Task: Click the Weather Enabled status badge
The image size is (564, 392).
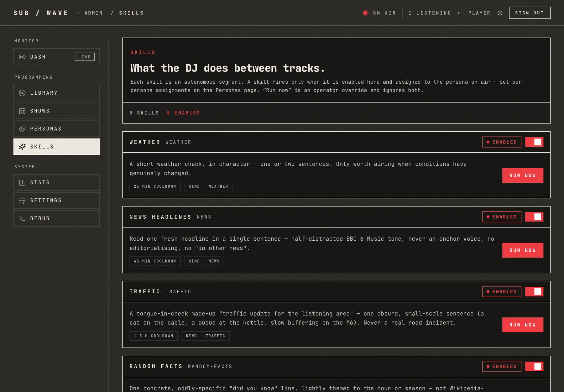Action: point(502,142)
